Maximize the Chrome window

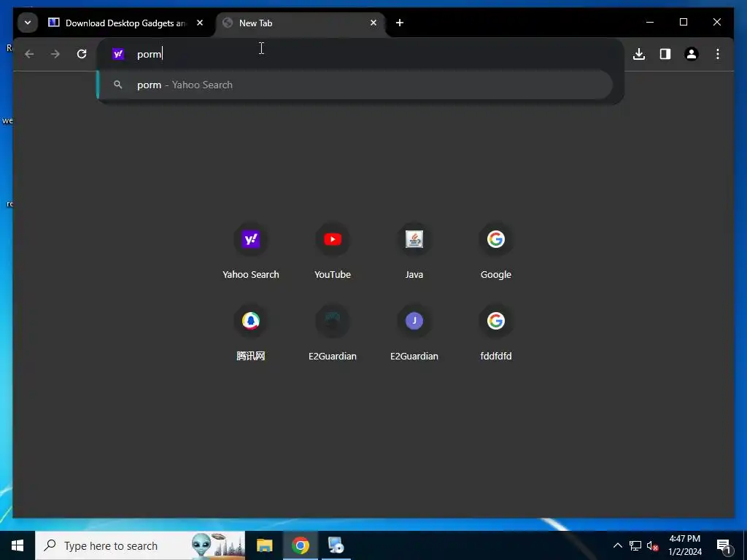pos(683,23)
